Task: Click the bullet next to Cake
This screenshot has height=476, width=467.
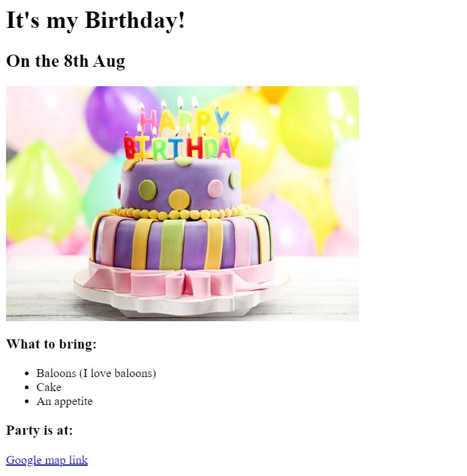Action: coord(27,387)
